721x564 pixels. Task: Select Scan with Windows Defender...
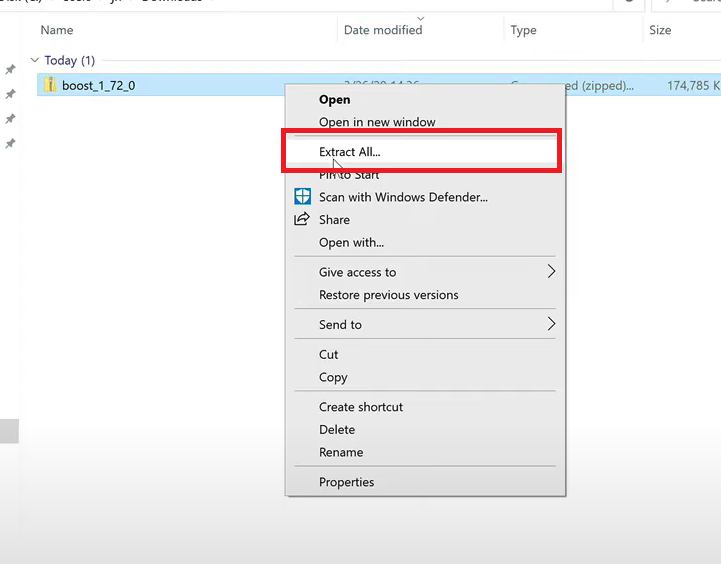(x=425, y=197)
